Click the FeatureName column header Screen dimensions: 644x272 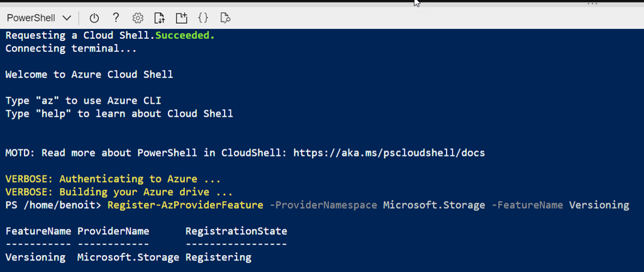pyautogui.click(x=38, y=232)
